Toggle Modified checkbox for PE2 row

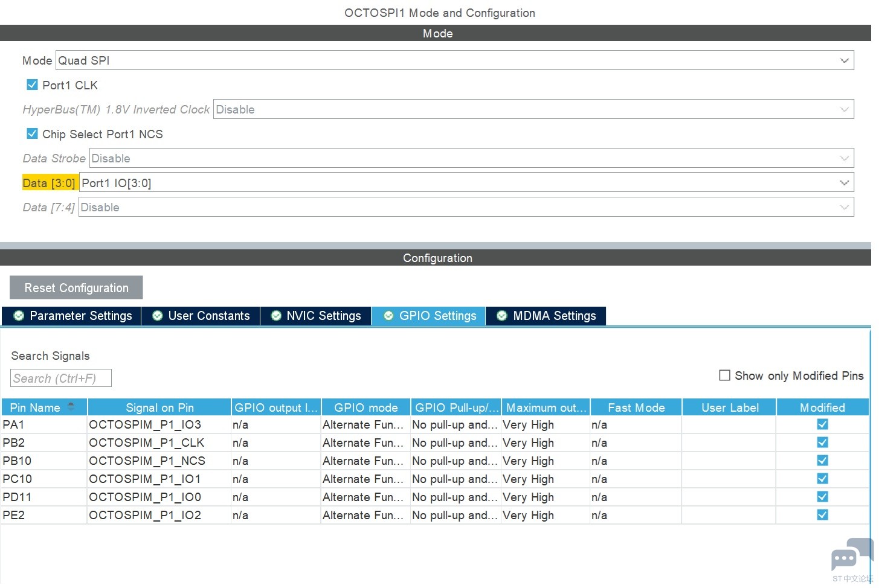[x=822, y=515]
